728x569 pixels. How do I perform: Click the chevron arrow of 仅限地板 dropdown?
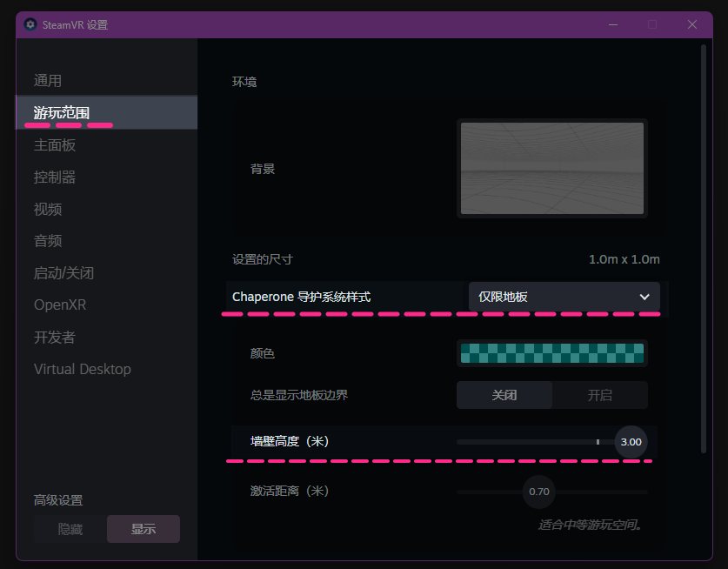[645, 297]
